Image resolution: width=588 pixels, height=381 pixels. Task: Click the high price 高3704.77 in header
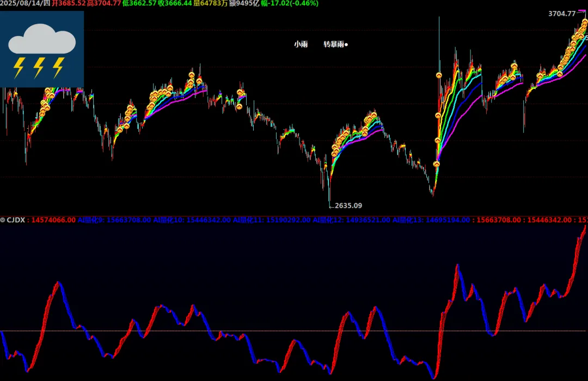pyautogui.click(x=104, y=3)
